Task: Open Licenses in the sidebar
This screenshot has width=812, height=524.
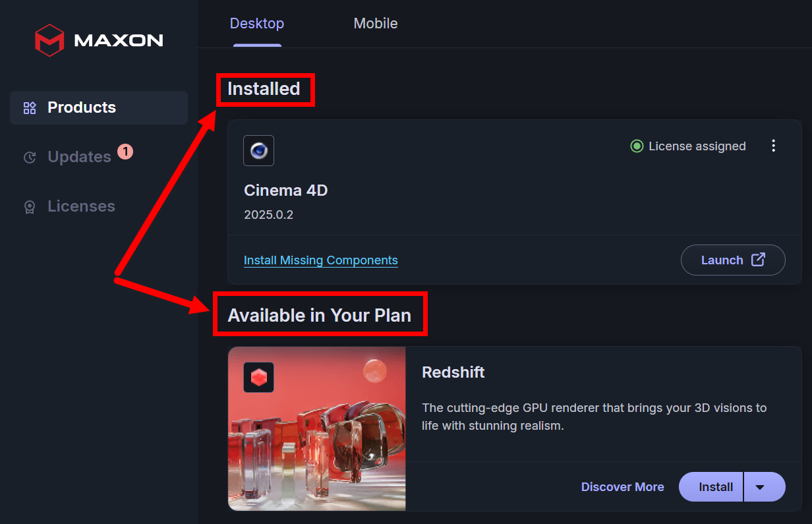Action: (81, 207)
